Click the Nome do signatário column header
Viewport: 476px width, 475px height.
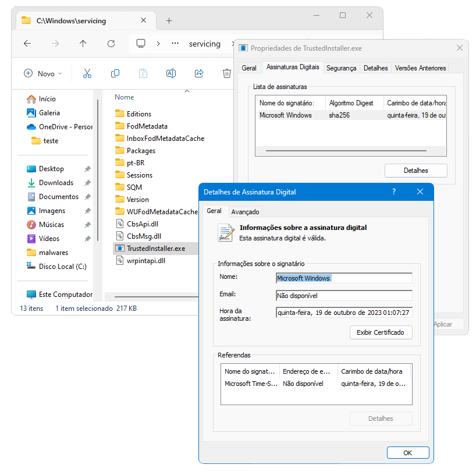coord(290,103)
